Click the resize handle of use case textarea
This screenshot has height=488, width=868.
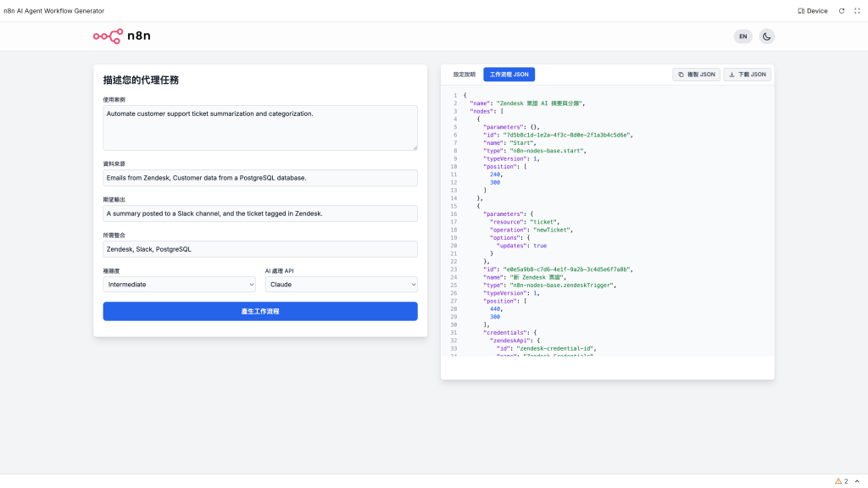[x=415, y=147]
